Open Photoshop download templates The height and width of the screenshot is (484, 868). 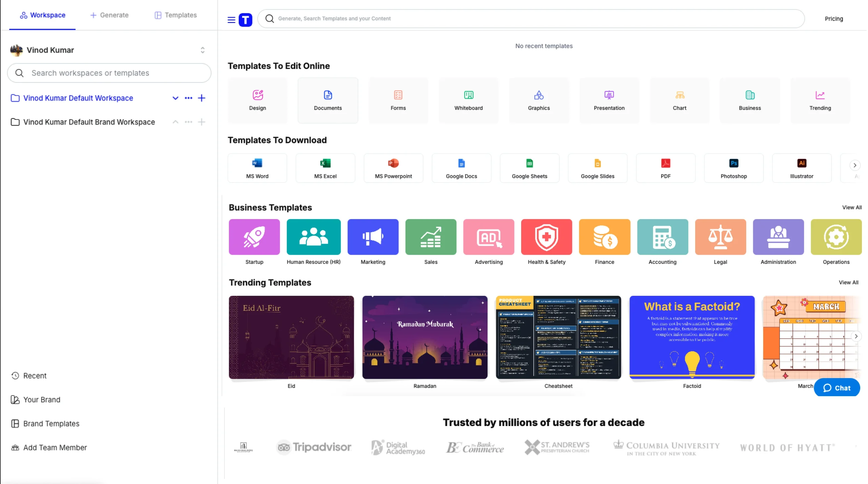coord(733,168)
